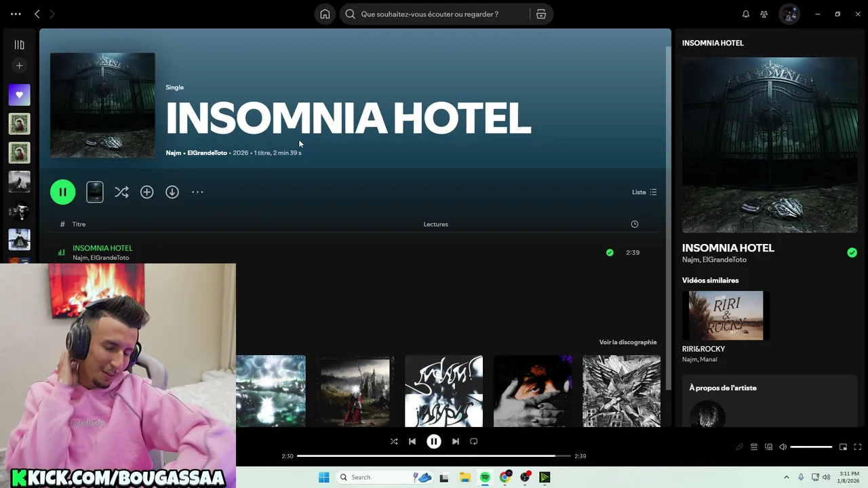The image size is (868, 488).
Task: Pause playback in bottom player bar
Action: tap(434, 441)
